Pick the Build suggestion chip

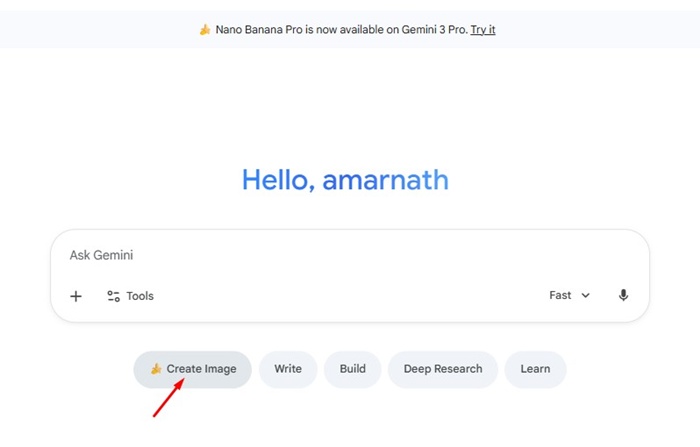click(352, 369)
